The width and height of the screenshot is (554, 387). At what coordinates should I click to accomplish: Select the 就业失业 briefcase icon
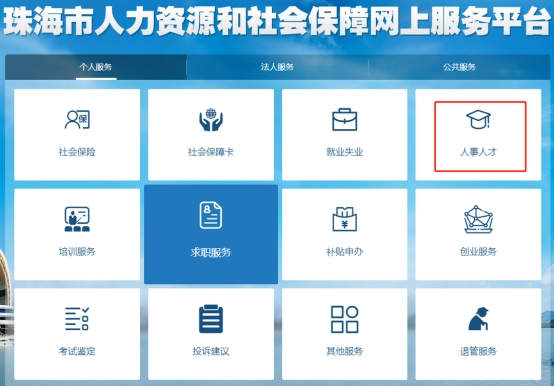(x=344, y=119)
